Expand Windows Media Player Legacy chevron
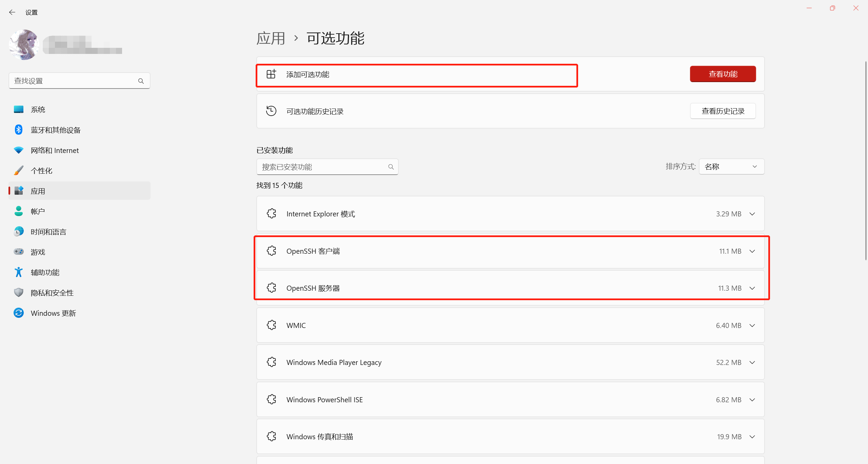868x464 pixels. pos(752,363)
